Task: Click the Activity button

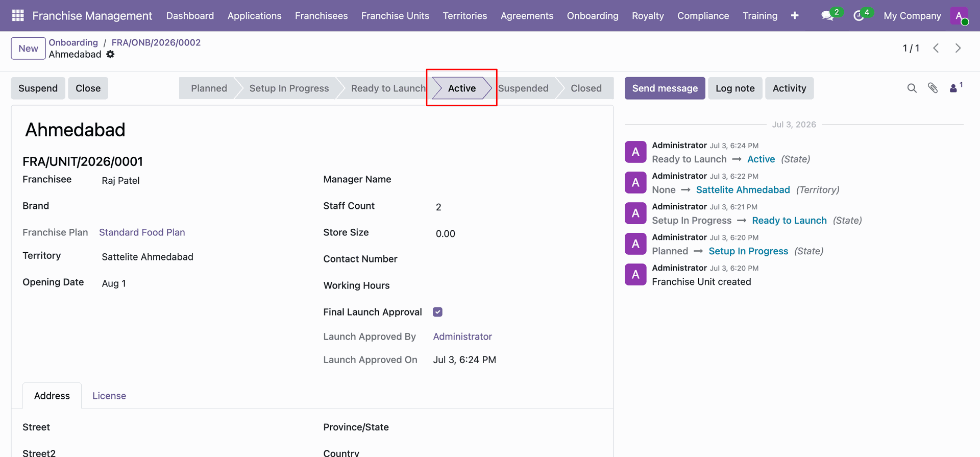Action: click(x=789, y=88)
